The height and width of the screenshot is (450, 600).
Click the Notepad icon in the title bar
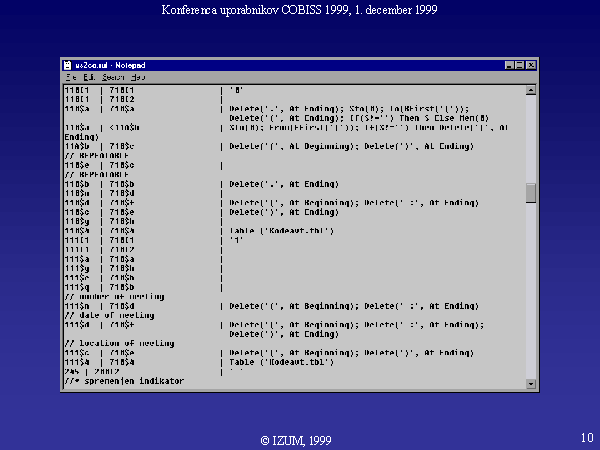[68, 65]
